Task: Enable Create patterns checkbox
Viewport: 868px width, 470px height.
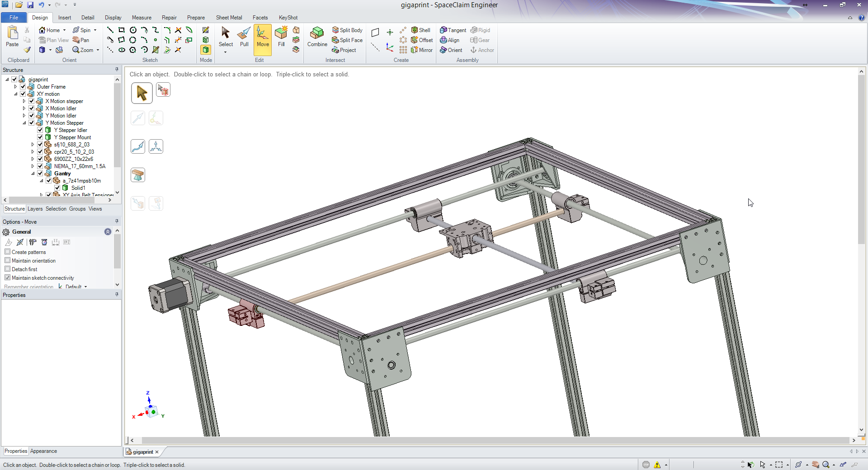Action: tap(8, 252)
